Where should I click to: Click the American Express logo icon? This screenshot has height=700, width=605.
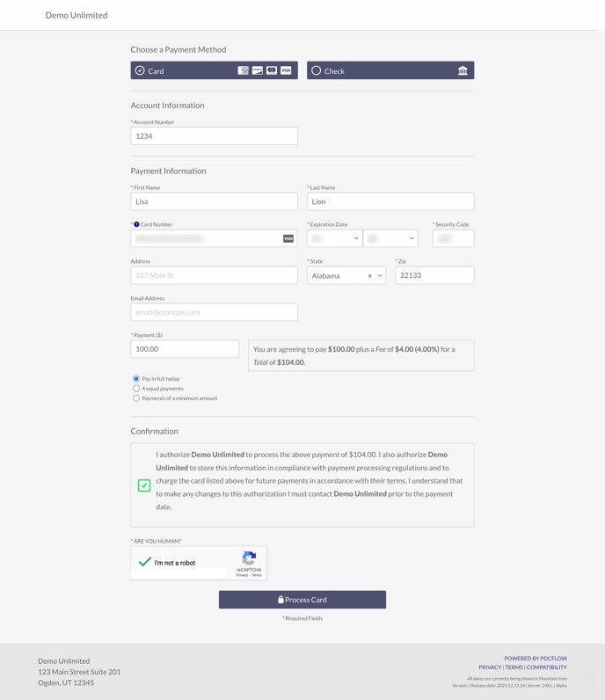[243, 70]
